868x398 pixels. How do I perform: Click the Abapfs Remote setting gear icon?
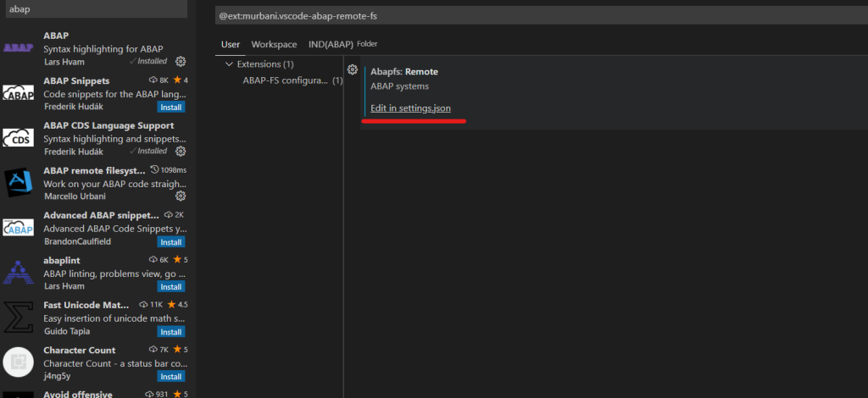353,69
